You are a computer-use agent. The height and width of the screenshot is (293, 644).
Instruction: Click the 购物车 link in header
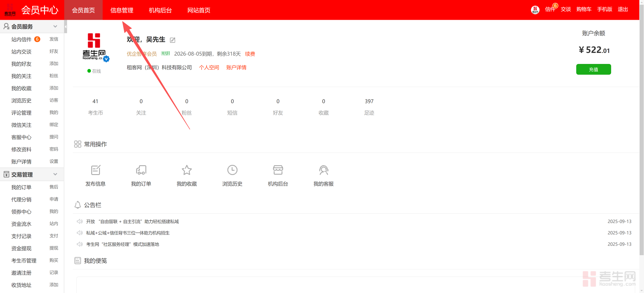point(584,9)
